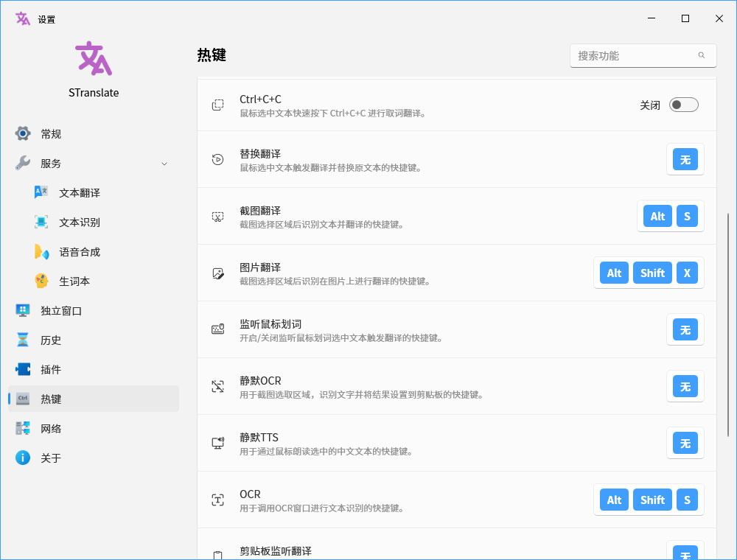The image size is (737, 560).
Task: Click the OCR text scan row icon
Action: point(217,500)
